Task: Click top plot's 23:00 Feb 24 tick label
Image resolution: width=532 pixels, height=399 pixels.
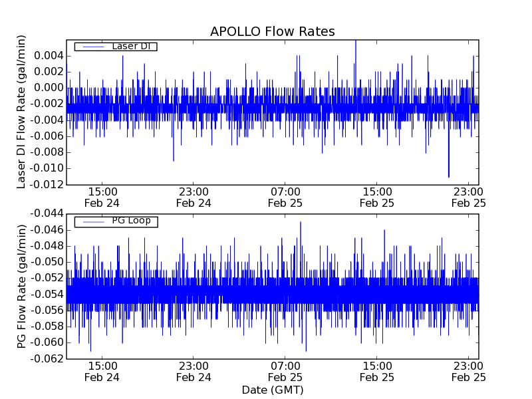Action: tap(194, 198)
